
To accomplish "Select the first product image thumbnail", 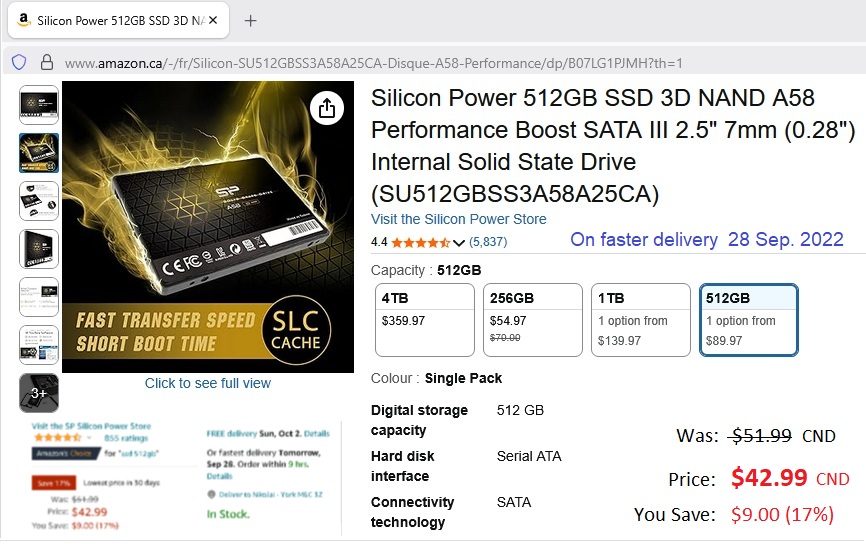I will tap(39, 105).
